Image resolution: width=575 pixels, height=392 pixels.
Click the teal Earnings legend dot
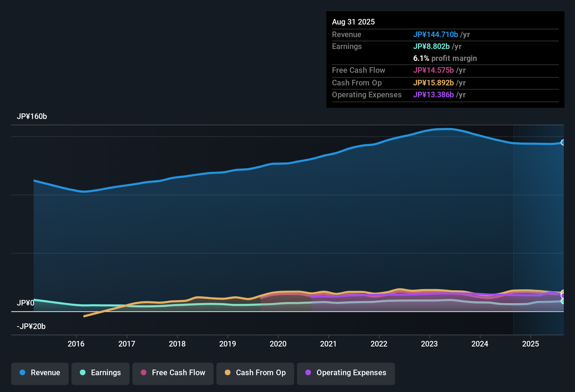click(x=83, y=372)
